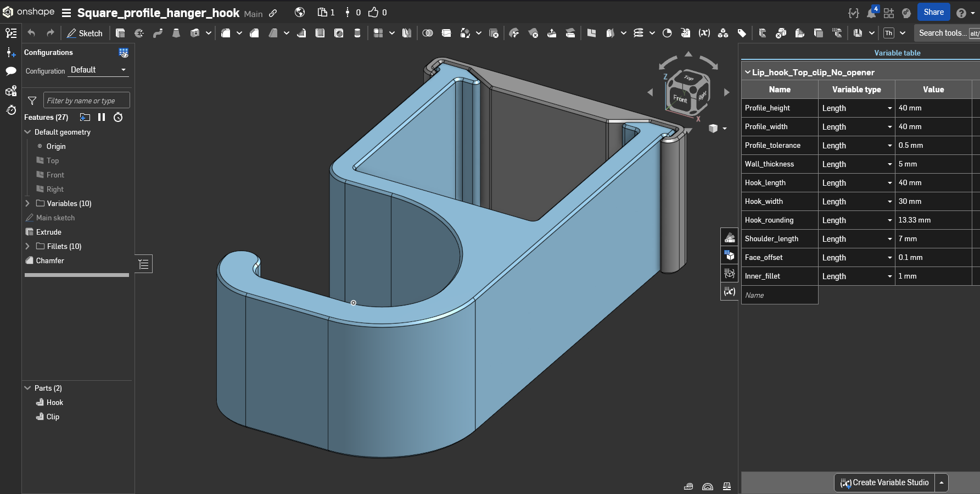
Task: Toggle the feature list flyout button
Action: pyautogui.click(x=144, y=264)
